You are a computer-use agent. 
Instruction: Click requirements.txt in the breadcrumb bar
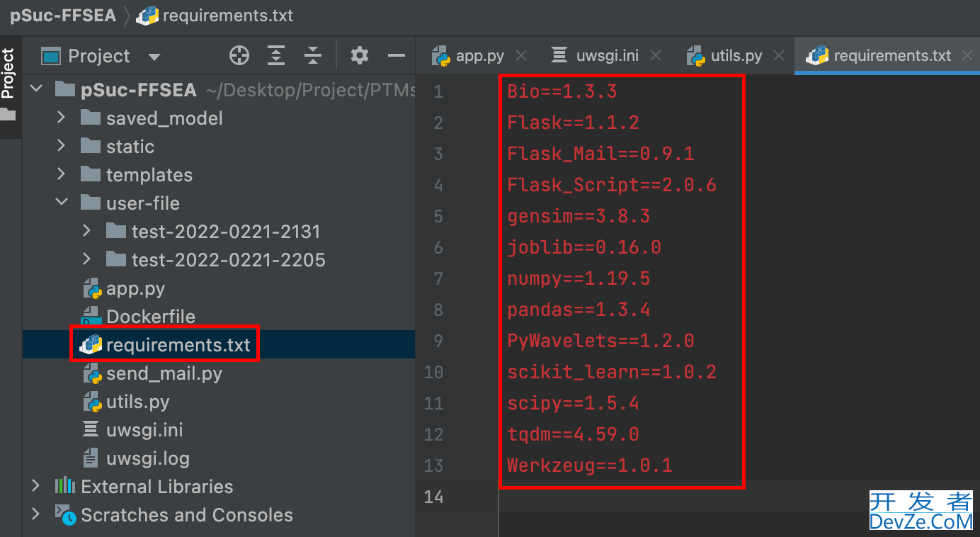[x=227, y=16]
